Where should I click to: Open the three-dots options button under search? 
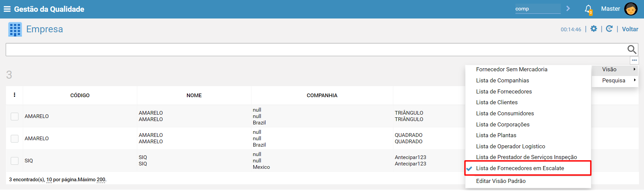click(x=634, y=60)
